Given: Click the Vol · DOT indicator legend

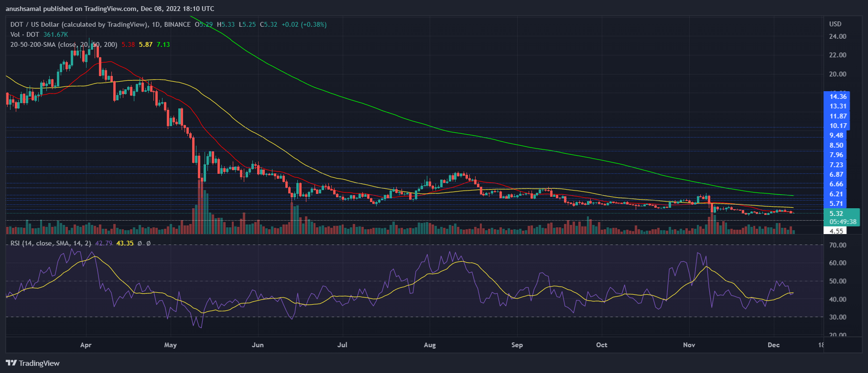Looking at the screenshot, I should pyautogui.click(x=25, y=34).
